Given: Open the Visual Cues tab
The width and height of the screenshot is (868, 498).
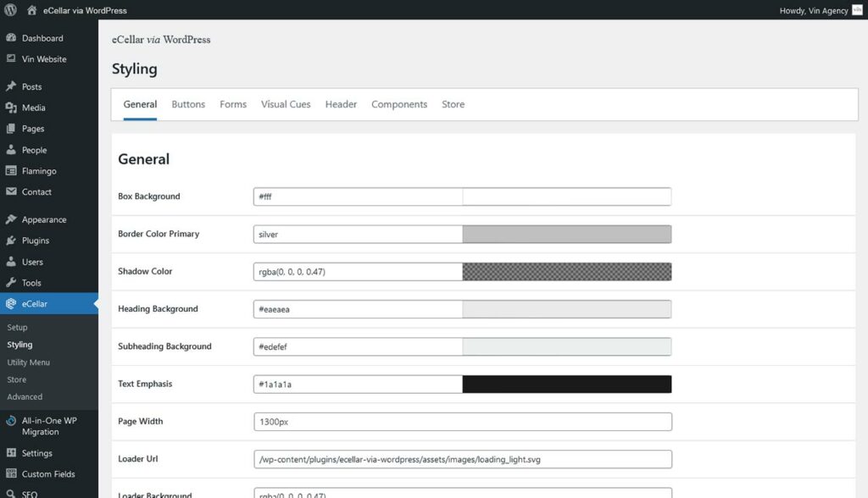Looking at the screenshot, I should 286,104.
